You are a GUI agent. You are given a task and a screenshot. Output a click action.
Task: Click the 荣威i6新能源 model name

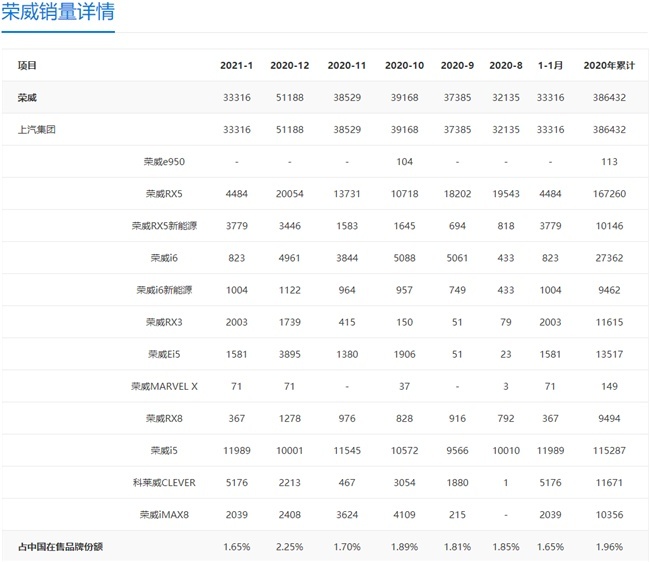pyautogui.click(x=164, y=290)
